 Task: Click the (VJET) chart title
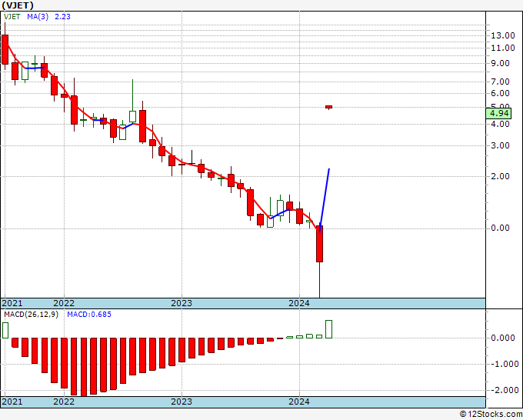18,5
